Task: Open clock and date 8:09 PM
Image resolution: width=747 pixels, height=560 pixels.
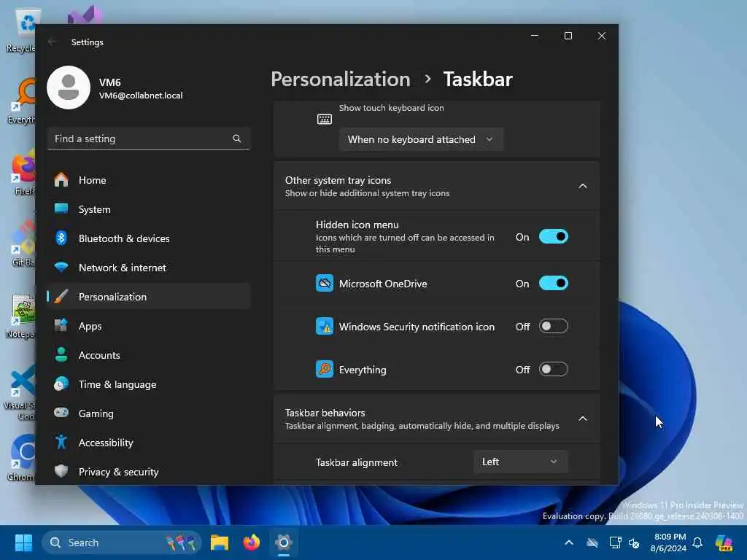Action: point(669,542)
